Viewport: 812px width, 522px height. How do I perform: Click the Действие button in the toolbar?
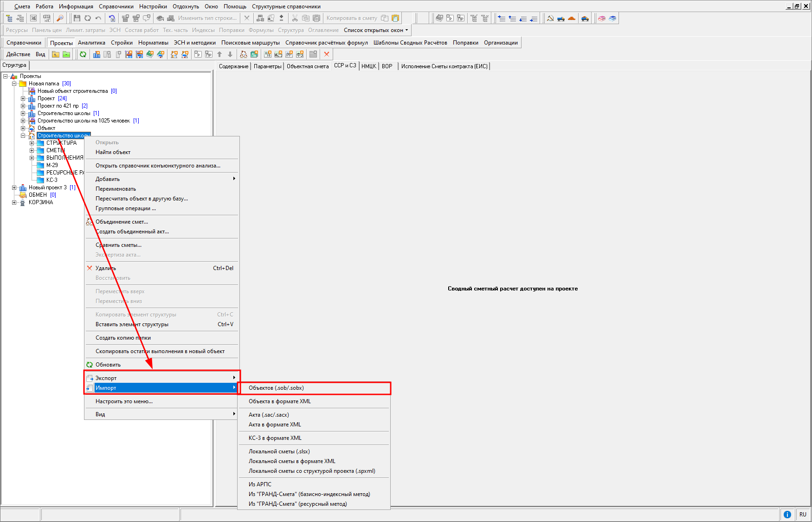tap(18, 54)
